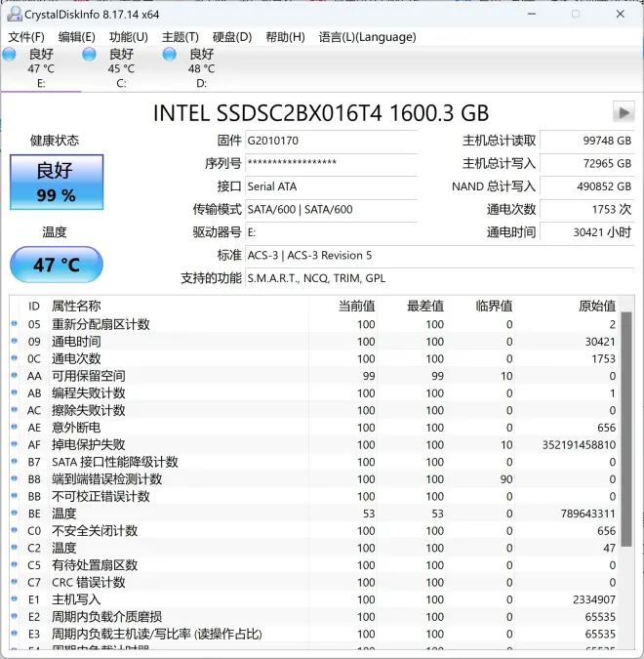The height and width of the screenshot is (659, 644).
Task: Click the Serial ATA interface field
Action: [x=331, y=186]
